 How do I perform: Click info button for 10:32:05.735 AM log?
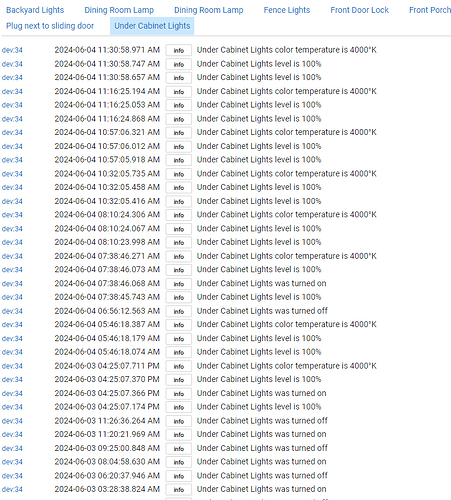[x=179, y=174]
